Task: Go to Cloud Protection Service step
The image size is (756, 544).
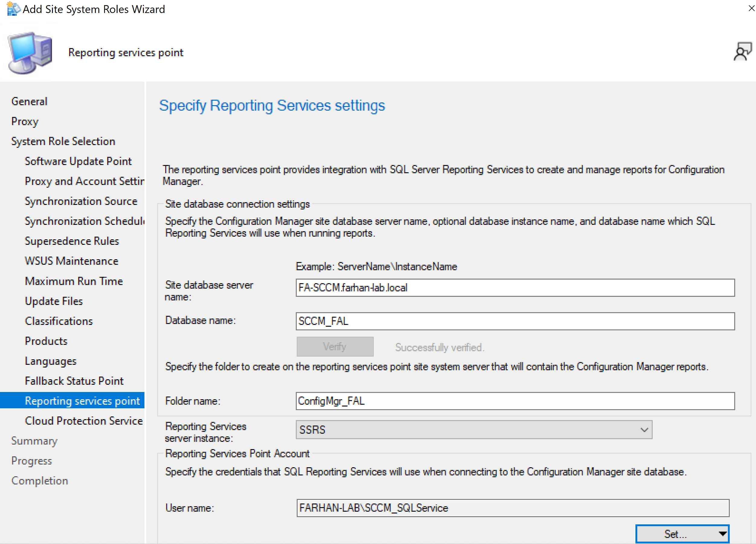Action: pos(84,421)
